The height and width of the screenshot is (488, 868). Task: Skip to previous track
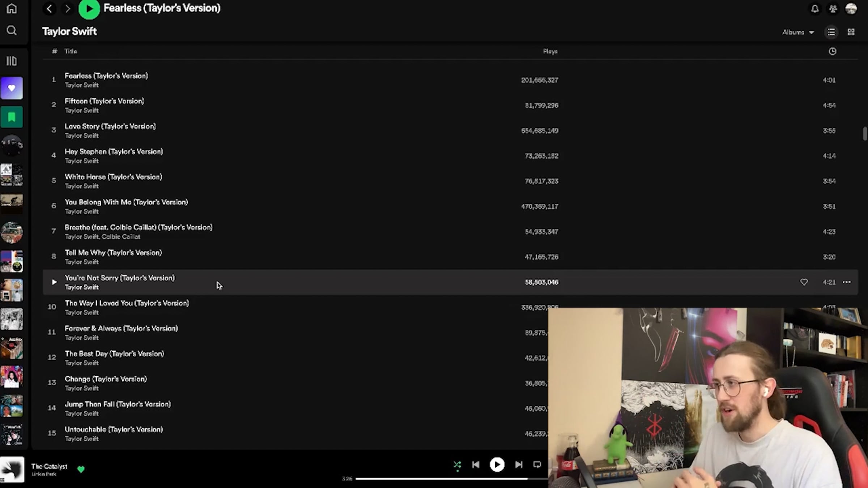point(476,465)
